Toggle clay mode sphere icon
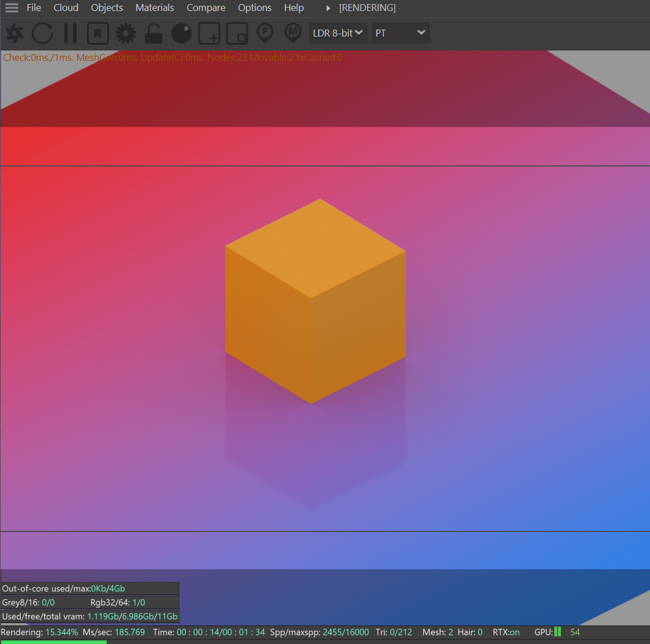This screenshot has height=644, width=650. [181, 33]
